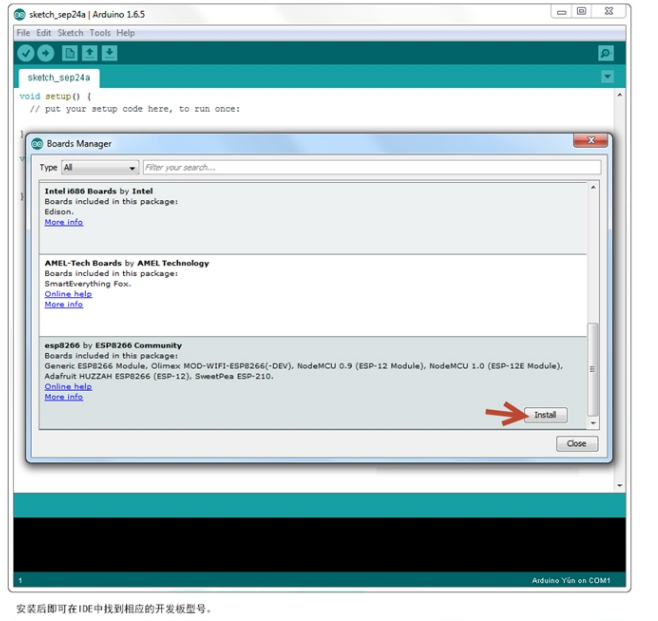Click the Open sketch toolbar icon
This screenshot has height=621, width=658.
(x=89, y=53)
